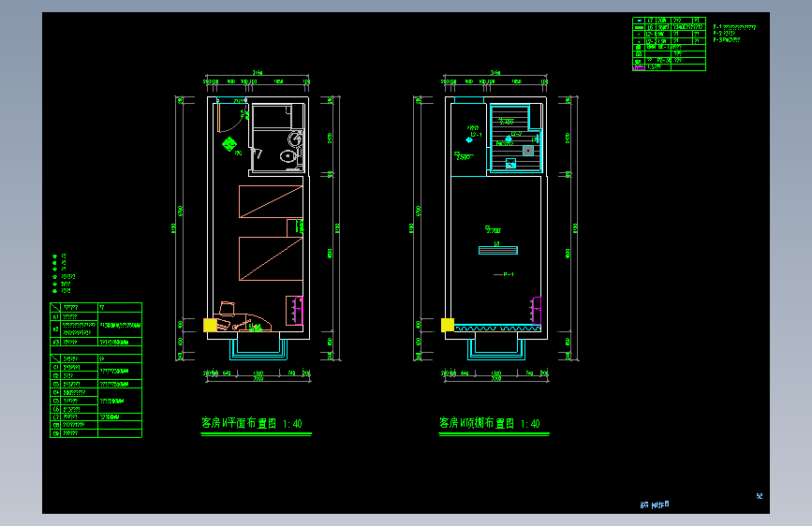Click the 客房H顶棚布置图 1:40 title
812x526 pixels.
point(490,423)
